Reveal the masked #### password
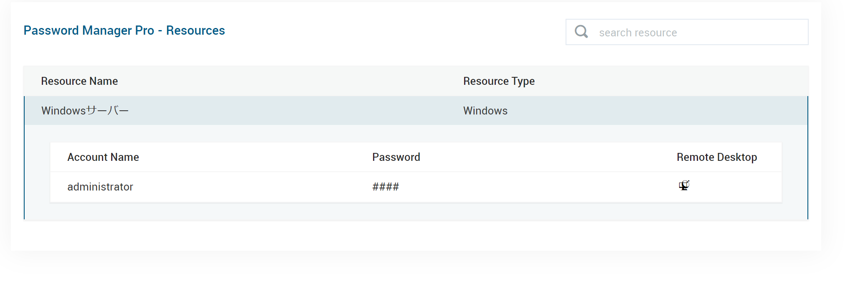This screenshot has height=282, width=868. [386, 187]
